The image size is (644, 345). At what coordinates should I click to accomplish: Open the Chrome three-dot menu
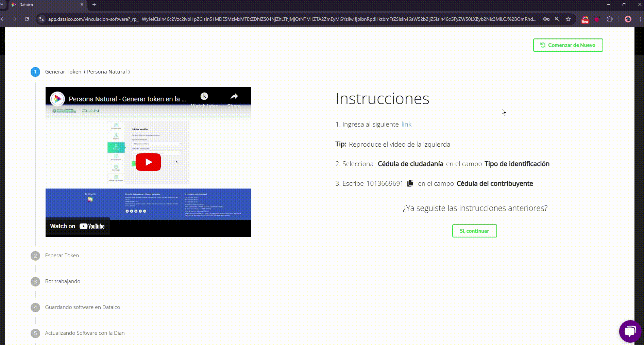point(640,19)
